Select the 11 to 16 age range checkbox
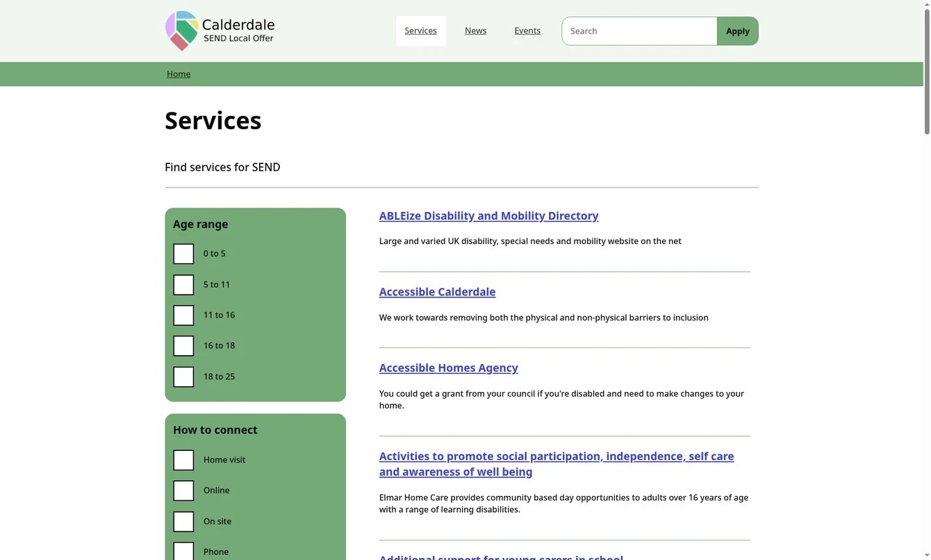The width and height of the screenshot is (931, 560). click(183, 315)
